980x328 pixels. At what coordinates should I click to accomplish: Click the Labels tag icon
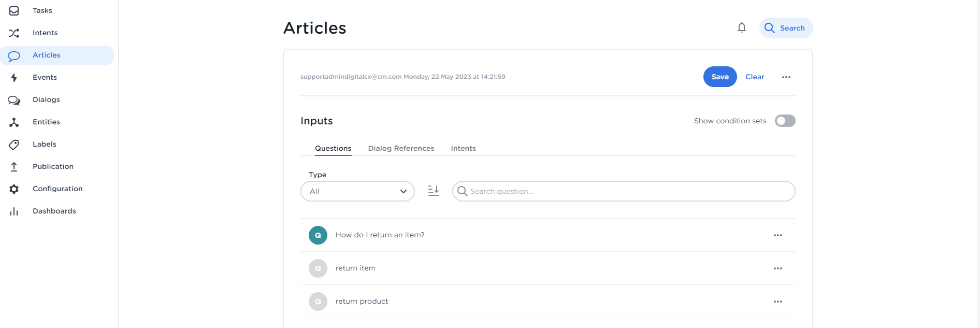coord(14,145)
